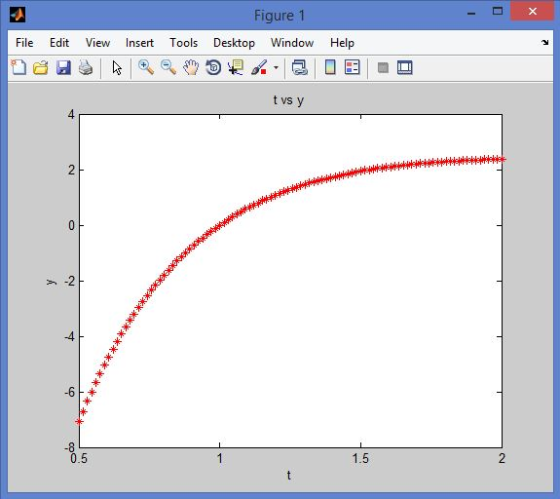Click the y-axis tick label 4

pos(71,115)
